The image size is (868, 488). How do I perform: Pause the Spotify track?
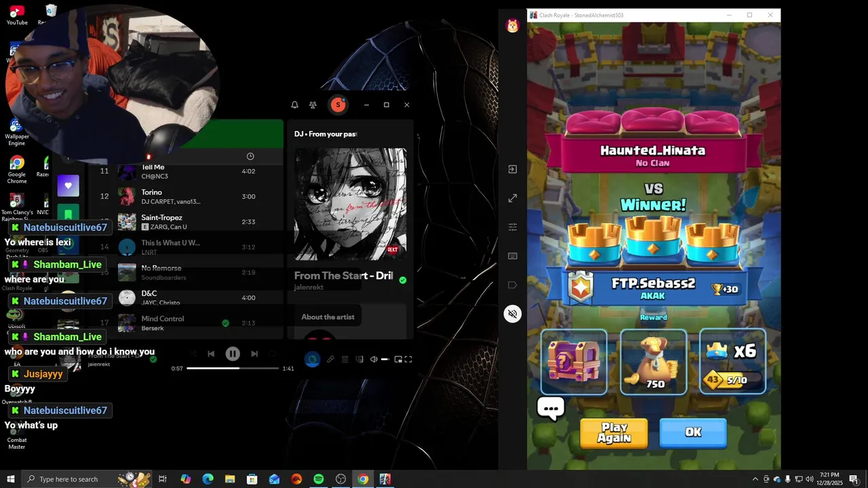[x=233, y=353]
